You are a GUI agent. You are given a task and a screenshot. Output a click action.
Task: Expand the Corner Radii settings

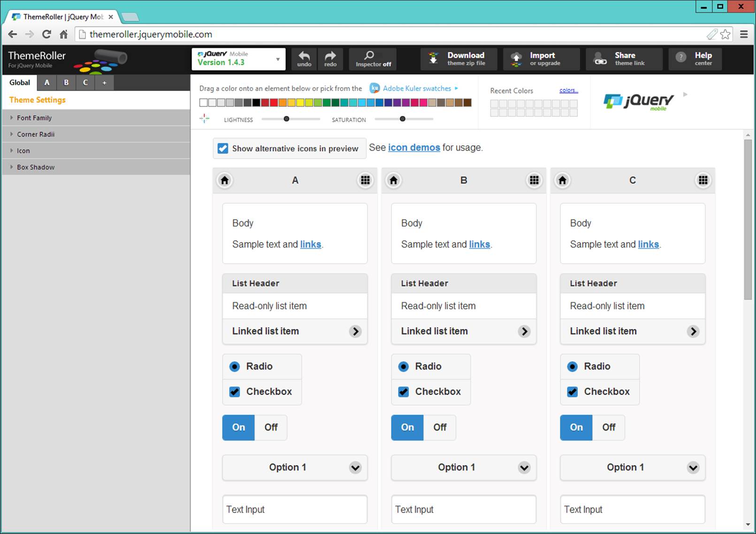pyautogui.click(x=96, y=134)
